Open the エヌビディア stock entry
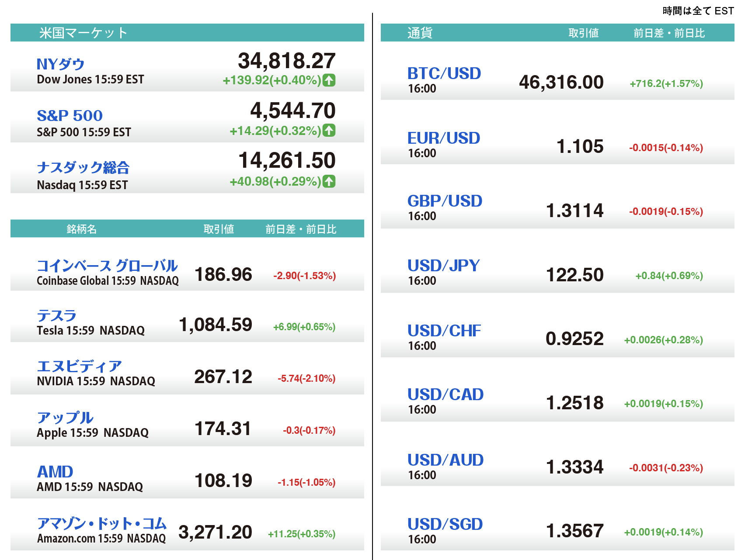The image size is (745, 560). coord(79,366)
